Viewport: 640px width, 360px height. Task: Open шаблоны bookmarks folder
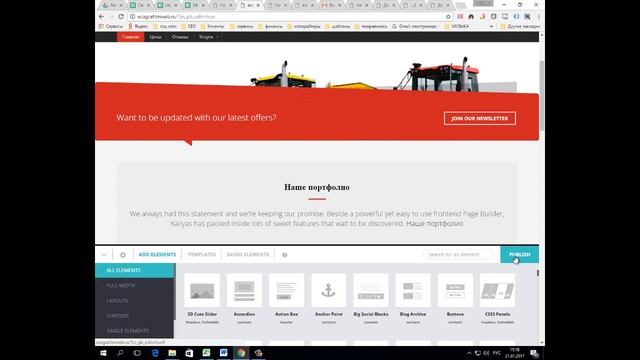[338, 26]
